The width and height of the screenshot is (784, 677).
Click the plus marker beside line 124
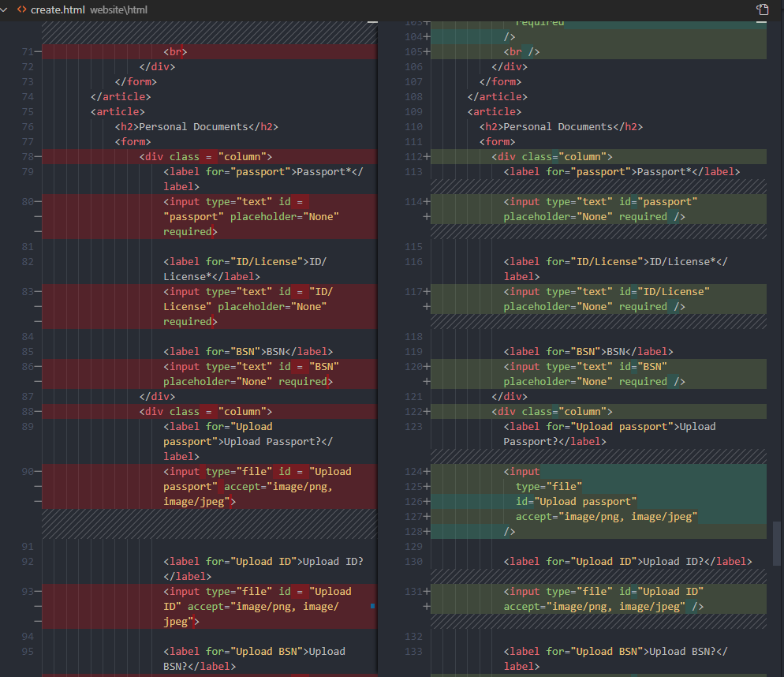click(427, 472)
